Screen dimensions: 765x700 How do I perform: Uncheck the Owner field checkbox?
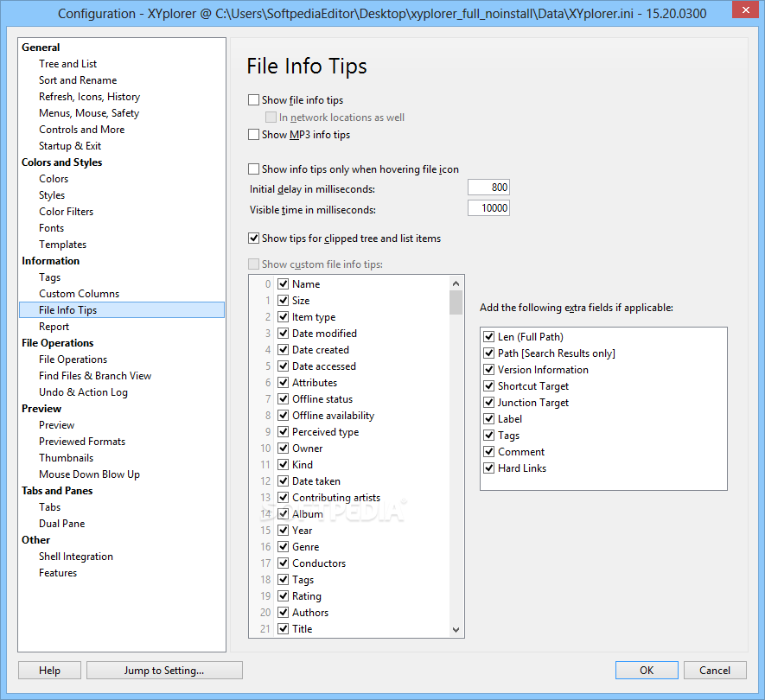(x=283, y=449)
